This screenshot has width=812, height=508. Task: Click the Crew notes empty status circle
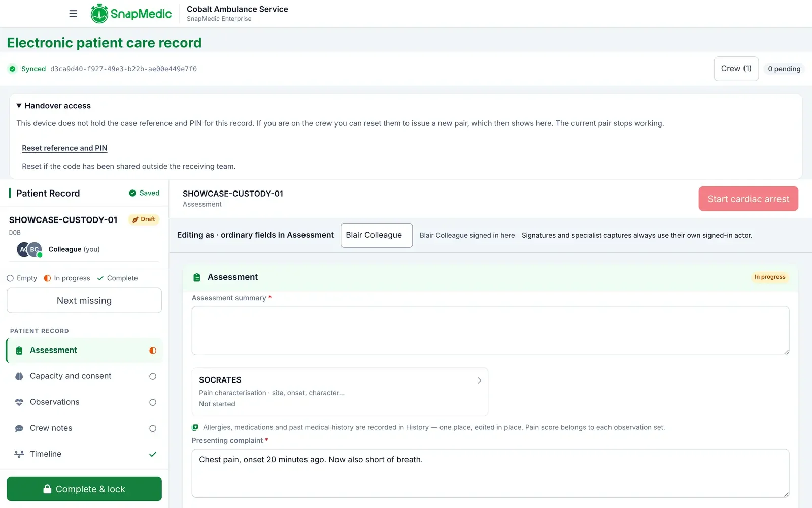point(153,428)
